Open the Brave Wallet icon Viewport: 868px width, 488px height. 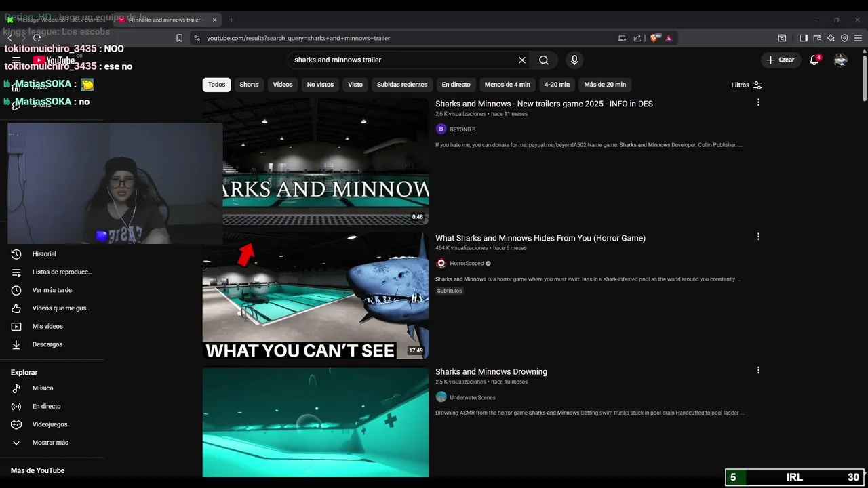817,38
